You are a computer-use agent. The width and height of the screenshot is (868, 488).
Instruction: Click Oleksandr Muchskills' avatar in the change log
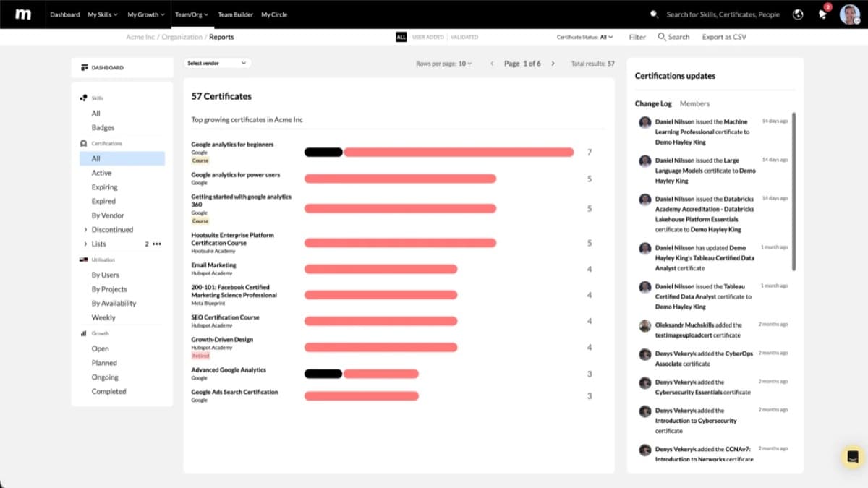pos(644,325)
